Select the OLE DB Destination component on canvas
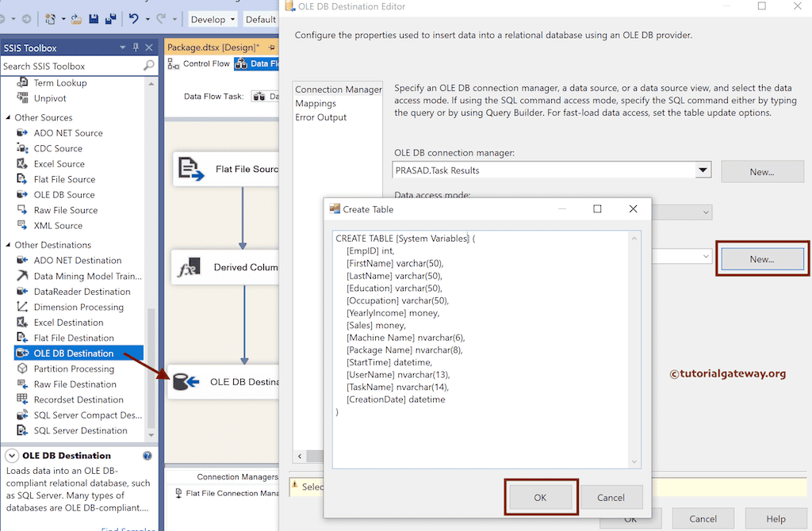812x531 pixels. [223, 382]
